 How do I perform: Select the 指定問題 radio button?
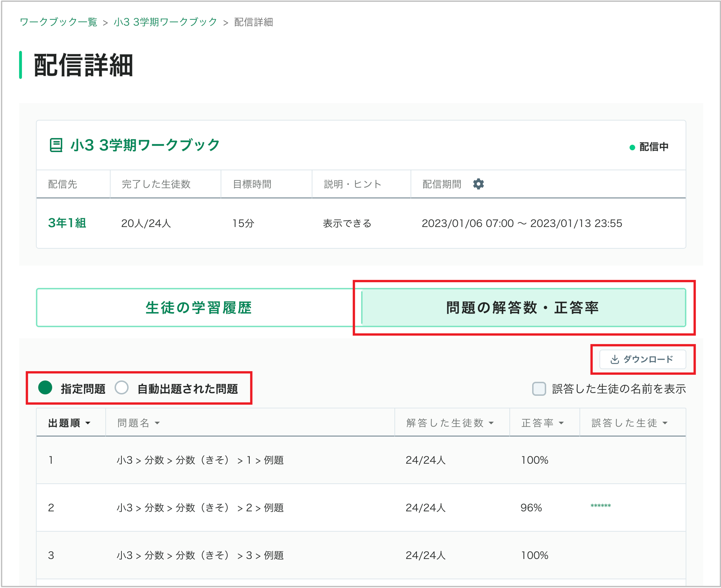coord(45,388)
